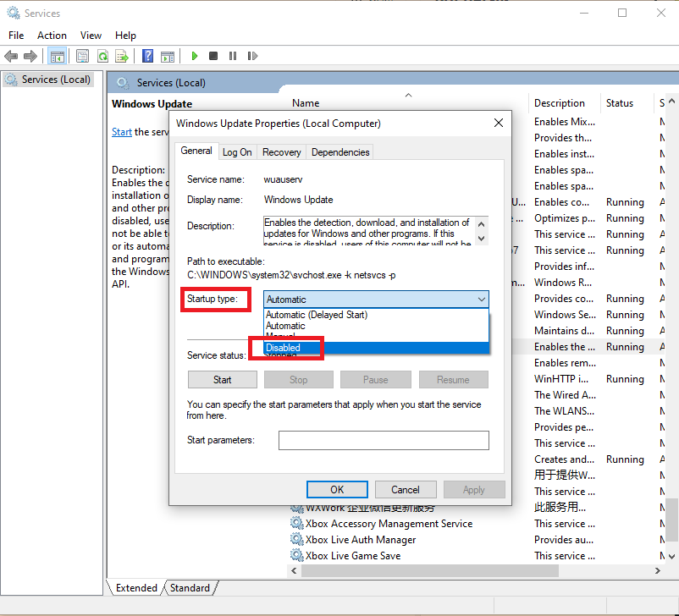Viewport: 679px width, 616px height.
Task: Open the Help menu
Action: click(x=125, y=36)
